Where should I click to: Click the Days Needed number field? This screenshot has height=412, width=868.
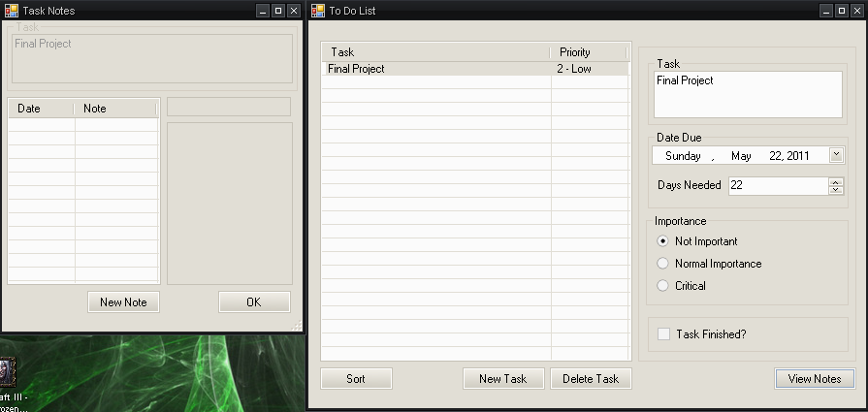click(779, 186)
